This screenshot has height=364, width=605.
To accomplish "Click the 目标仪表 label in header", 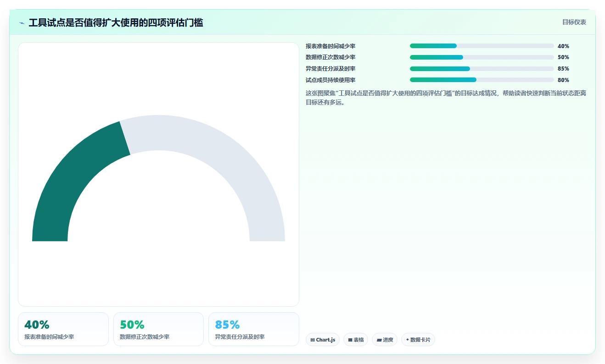I will tap(574, 22).
